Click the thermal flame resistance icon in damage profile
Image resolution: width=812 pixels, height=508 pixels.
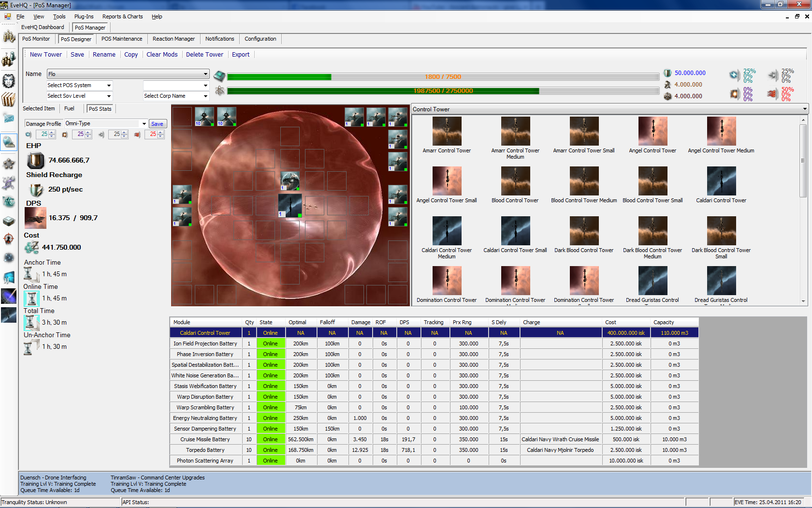137,134
